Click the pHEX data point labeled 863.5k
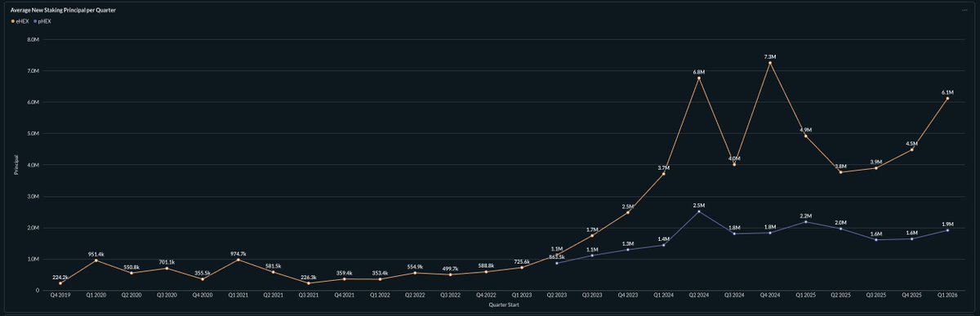 coord(557,263)
